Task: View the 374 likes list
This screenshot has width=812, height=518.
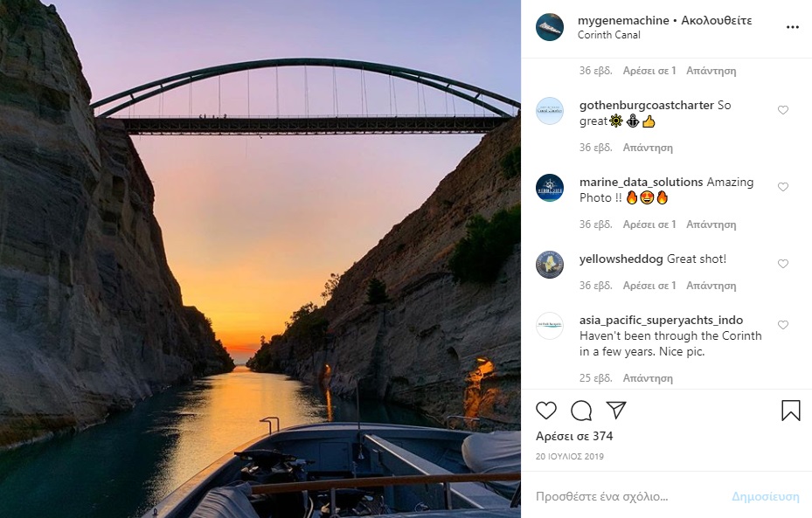Action: [574, 436]
